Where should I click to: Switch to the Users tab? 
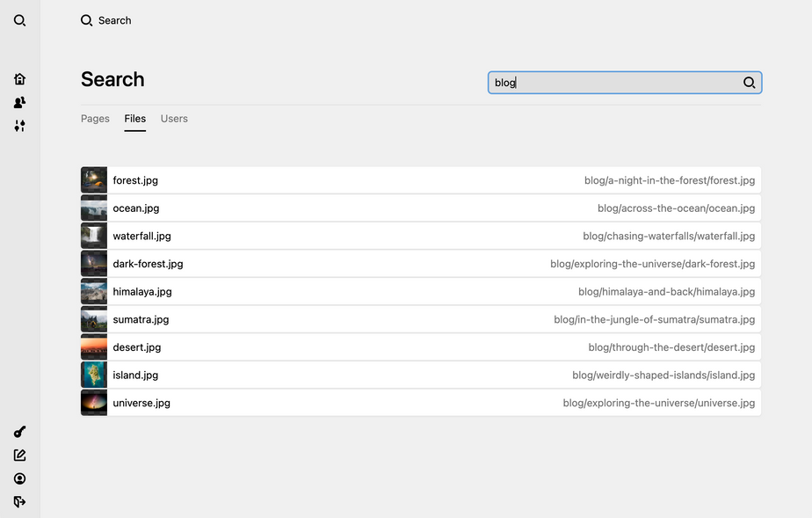point(174,119)
